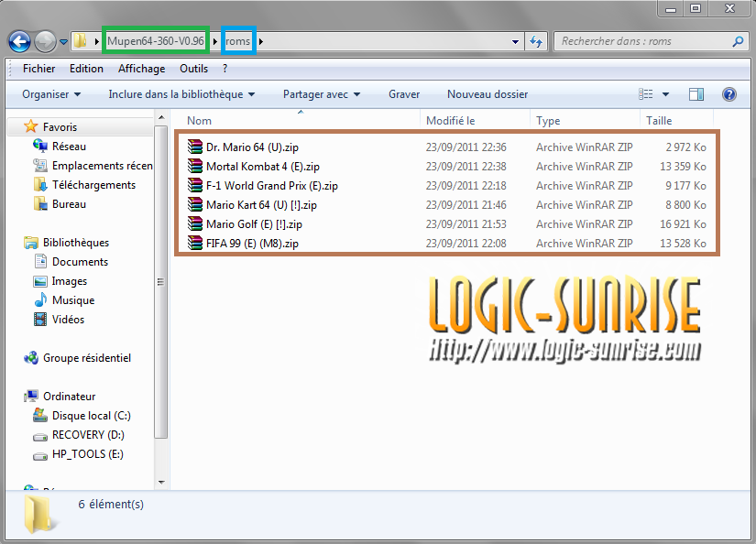
Task: Click the file name FIFA 99 (E) (M8).zip
Action: click(x=252, y=244)
